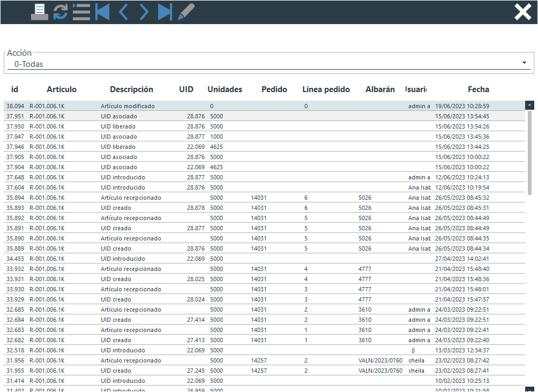Image resolution: width=538 pixels, height=392 pixels.
Task: Click the Unidades column header
Action: pyautogui.click(x=225, y=89)
